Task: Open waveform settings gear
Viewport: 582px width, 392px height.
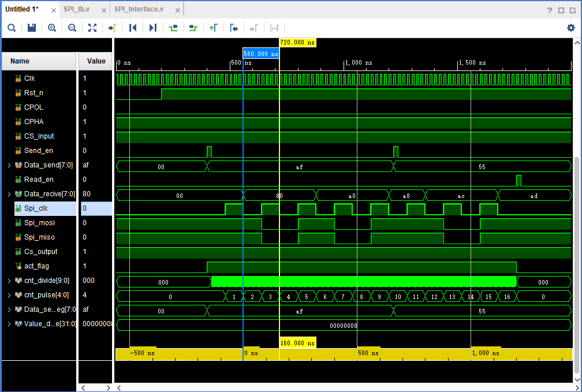Action: click(571, 28)
